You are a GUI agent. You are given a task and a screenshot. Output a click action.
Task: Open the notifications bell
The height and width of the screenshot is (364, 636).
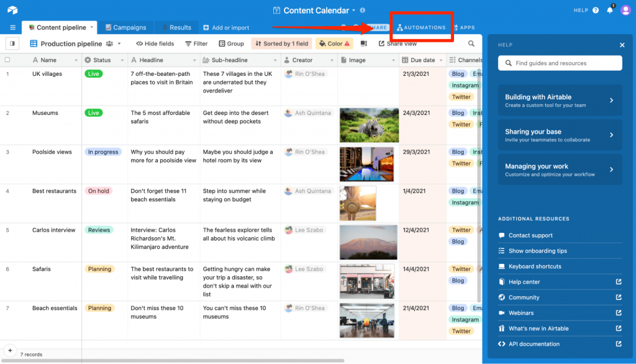click(x=609, y=11)
